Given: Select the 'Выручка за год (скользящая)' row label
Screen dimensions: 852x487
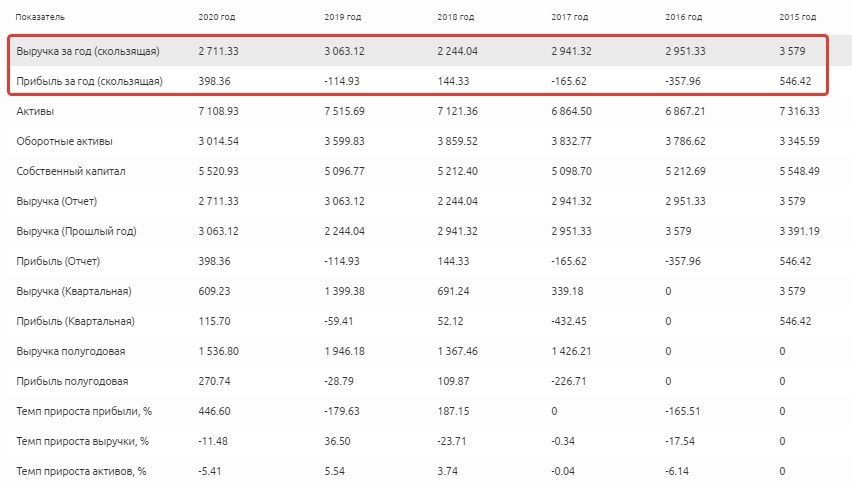Looking at the screenshot, I should [88, 51].
